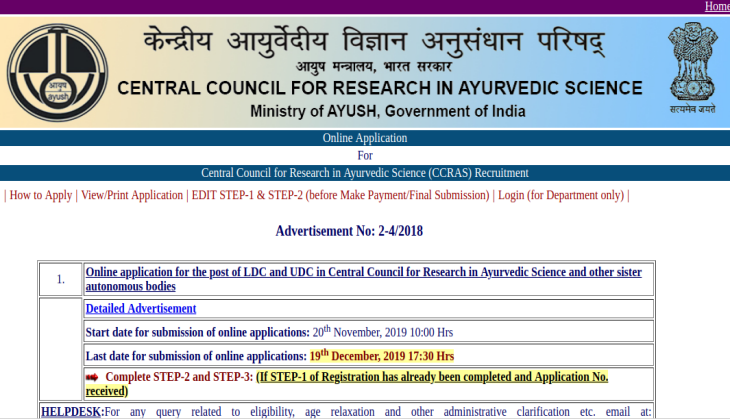The width and height of the screenshot is (730, 419).
Task: Click the Hindi council name heading
Action: [374, 41]
